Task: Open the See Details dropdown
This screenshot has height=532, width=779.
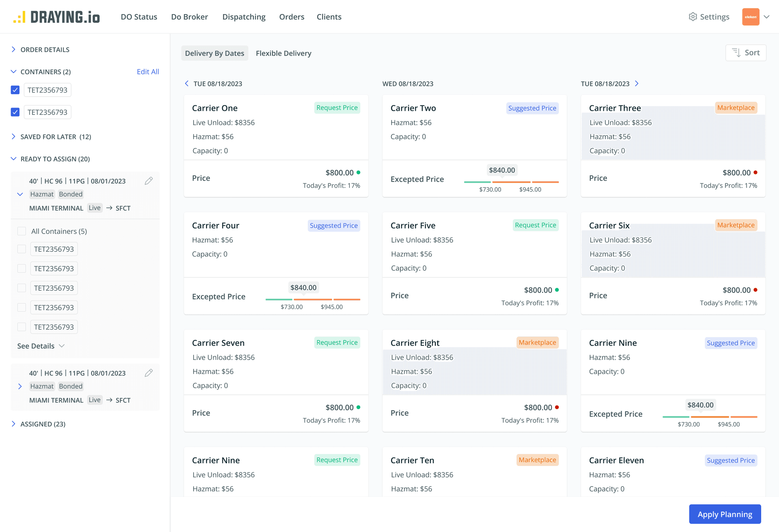Action: point(41,346)
